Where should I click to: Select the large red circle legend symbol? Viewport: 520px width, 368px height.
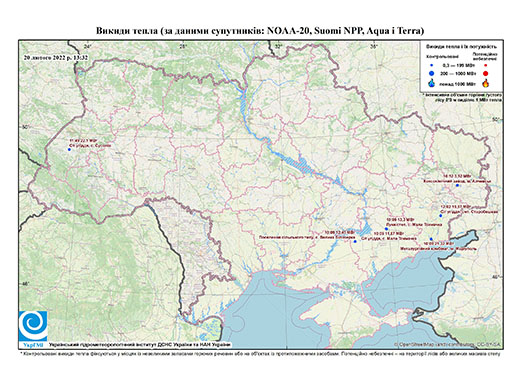coord(486,73)
